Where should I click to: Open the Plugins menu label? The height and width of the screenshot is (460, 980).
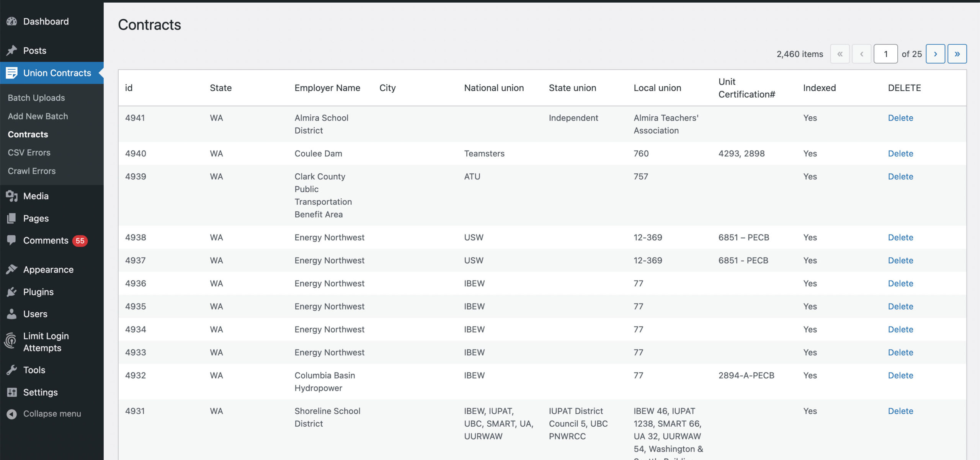[x=39, y=292]
